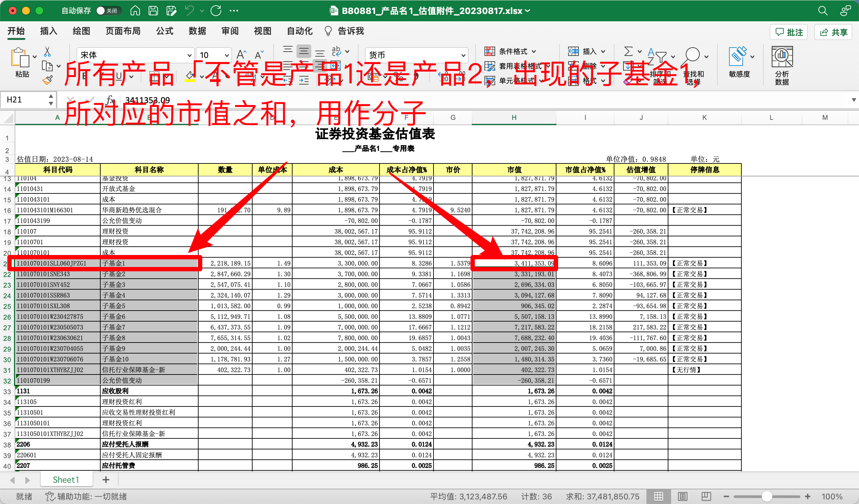Click cell 信托行业保障基金-新 in row 31

[x=149, y=370]
